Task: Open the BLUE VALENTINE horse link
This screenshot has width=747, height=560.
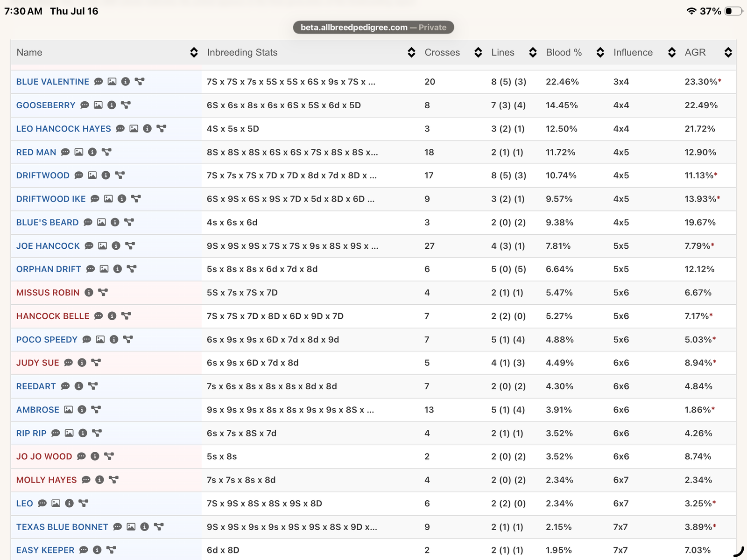Action: pos(53,82)
